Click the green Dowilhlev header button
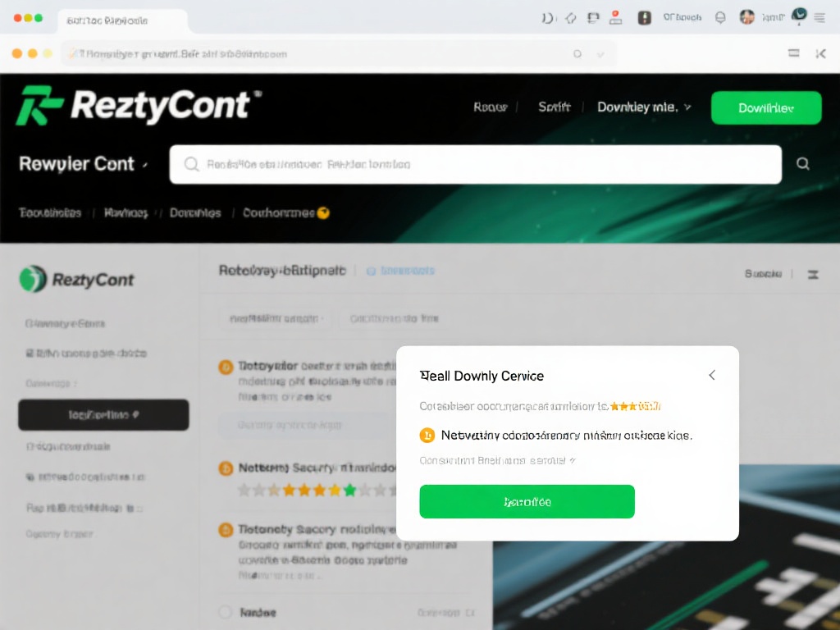 coord(766,107)
